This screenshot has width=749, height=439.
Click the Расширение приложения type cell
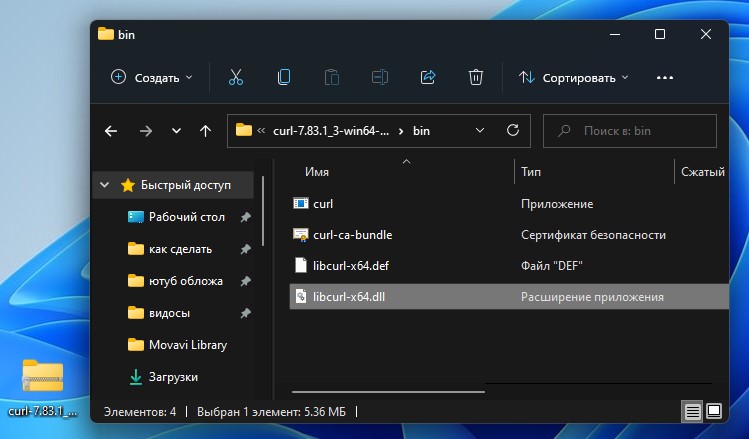point(592,297)
